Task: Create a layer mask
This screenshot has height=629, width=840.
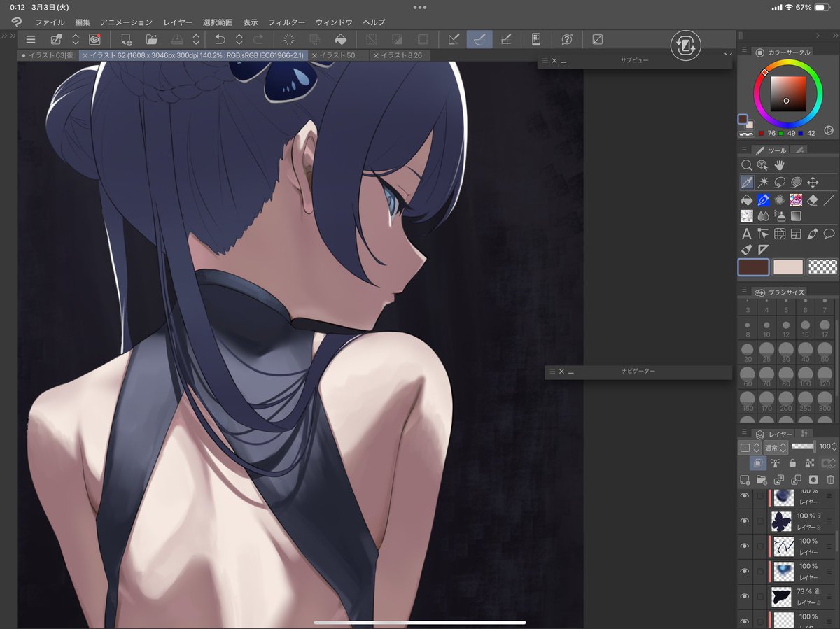Action: tap(813, 480)
